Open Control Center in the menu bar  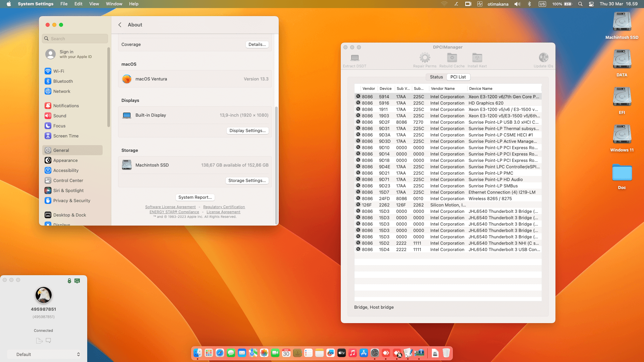[x=591, y=4]
